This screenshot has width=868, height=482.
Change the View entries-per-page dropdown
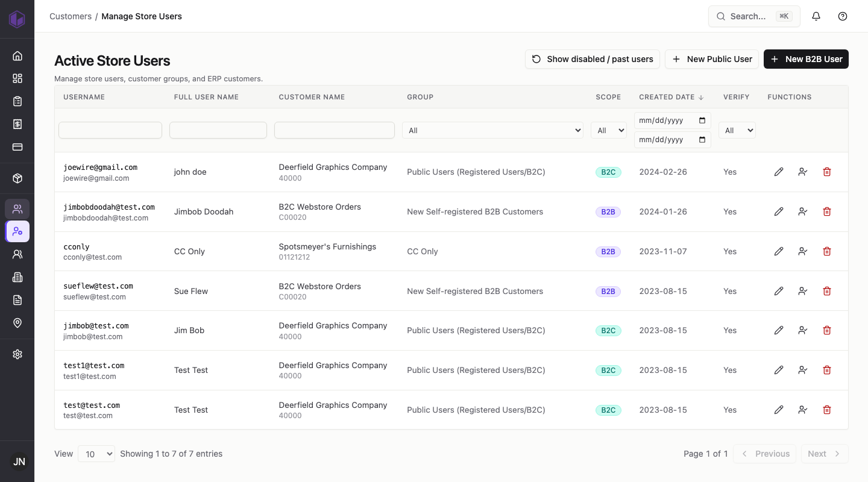pos(96,454)
